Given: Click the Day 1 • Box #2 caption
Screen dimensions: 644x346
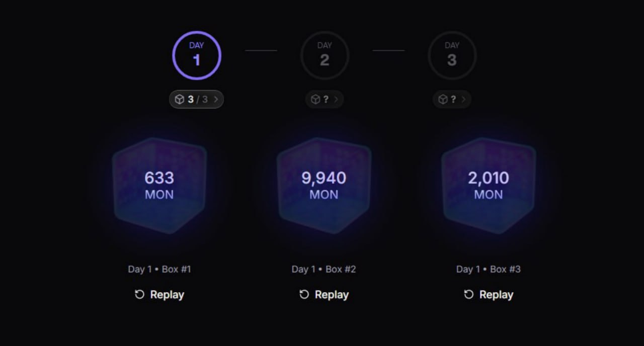Looking at the screenshot, I should point(324,269).
